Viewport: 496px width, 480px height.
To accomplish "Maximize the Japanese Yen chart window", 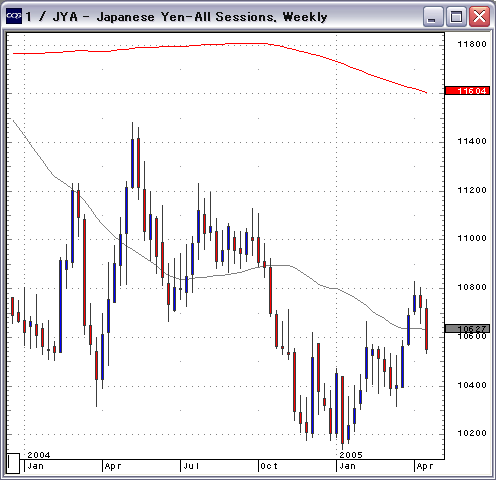I will [456, 16].
